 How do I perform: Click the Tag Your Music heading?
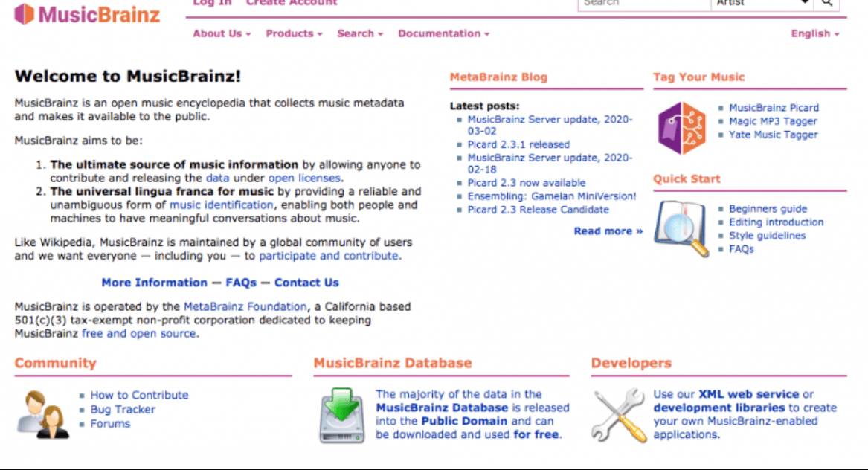[x=698, y=77]
